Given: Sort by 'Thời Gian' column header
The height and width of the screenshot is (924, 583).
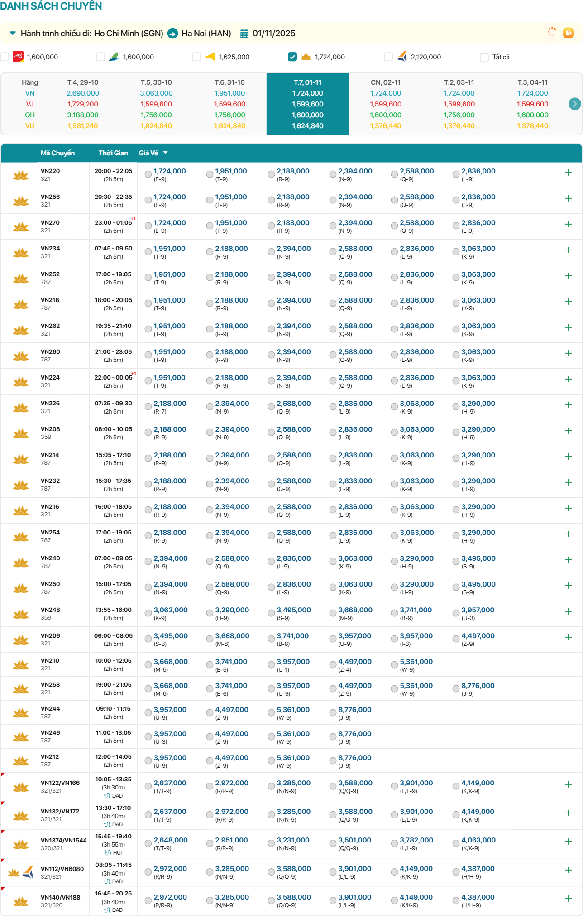Looking at the screenshot, I should click(x=113, y=153).
